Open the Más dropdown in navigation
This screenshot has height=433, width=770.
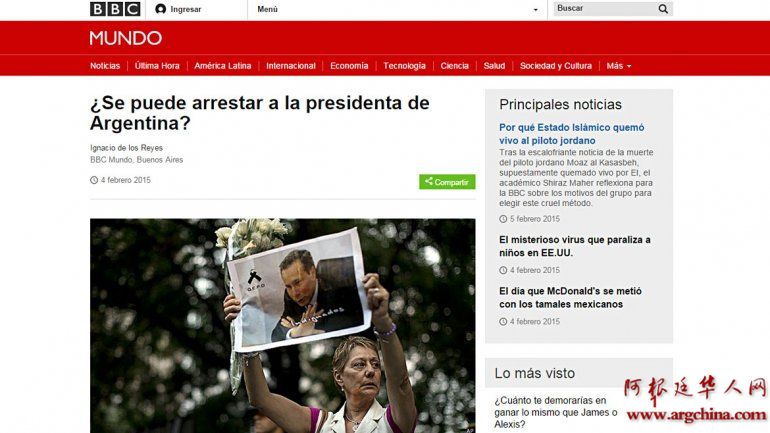click(619, 66)
